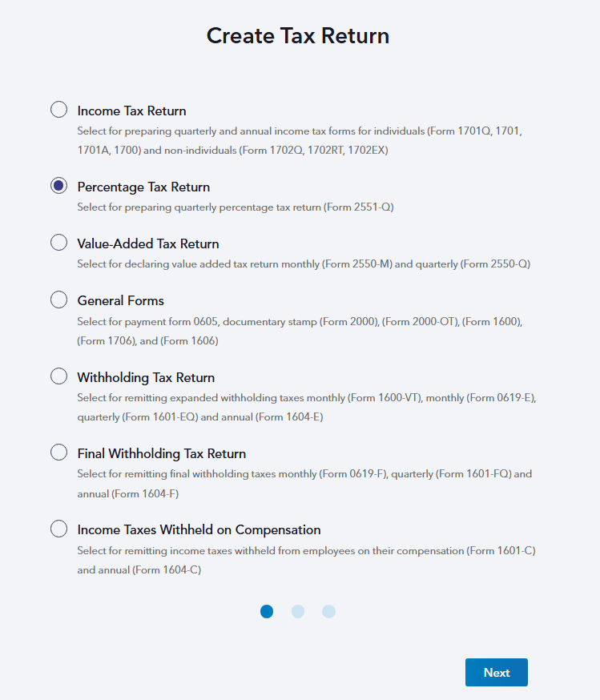Screen dimensions: 600x700
Task: Click "Income Taxes Withheld on Compensation" label text
Action: tap(199, 529)
